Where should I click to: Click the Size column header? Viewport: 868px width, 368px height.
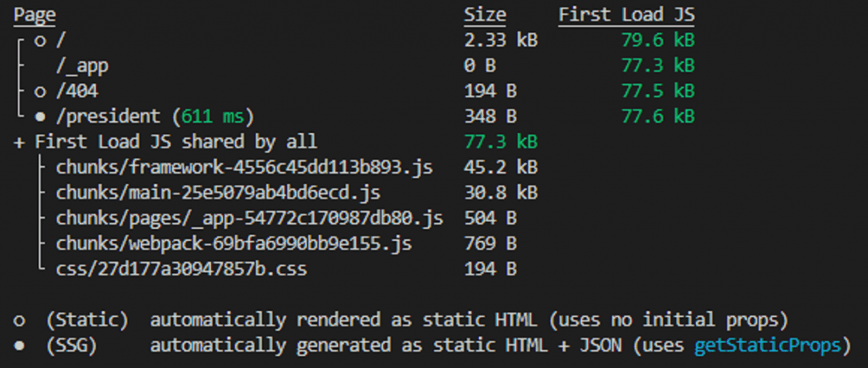[x=484, y=15]
